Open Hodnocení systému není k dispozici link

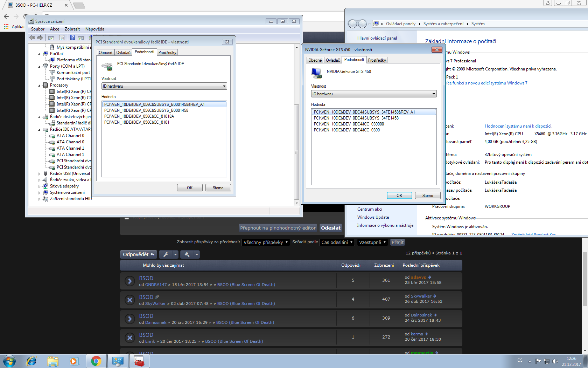click(518, 126)
